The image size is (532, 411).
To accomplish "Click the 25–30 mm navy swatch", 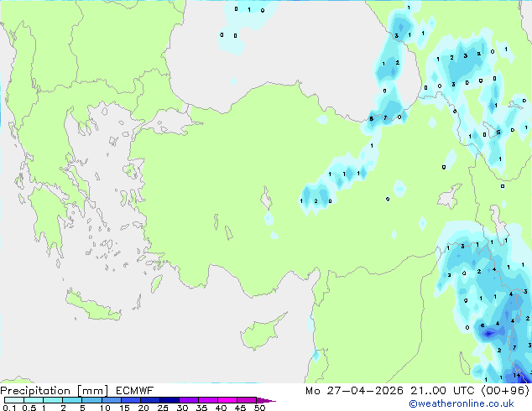I will (x=169, y=400).
